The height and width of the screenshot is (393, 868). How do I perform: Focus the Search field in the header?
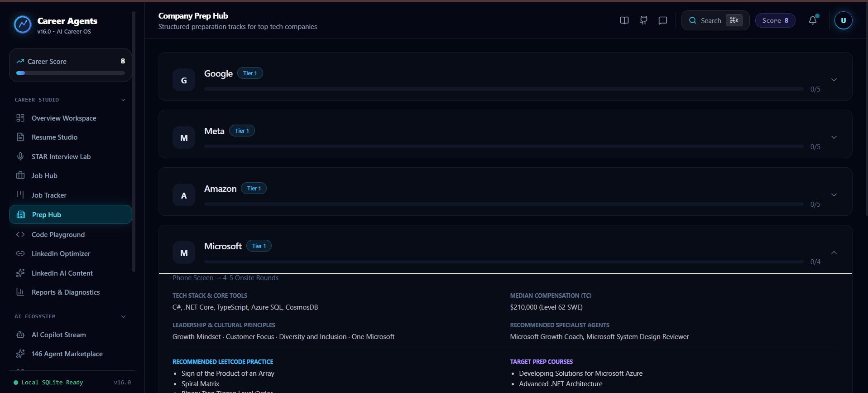pos(715,20)
